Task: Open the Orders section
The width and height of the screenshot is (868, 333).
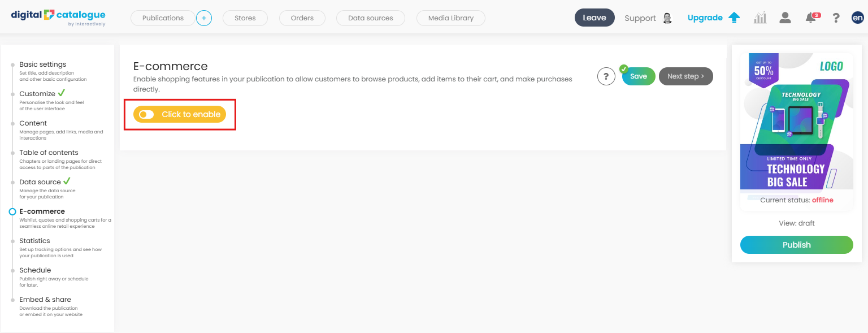Action: point(302,18)
